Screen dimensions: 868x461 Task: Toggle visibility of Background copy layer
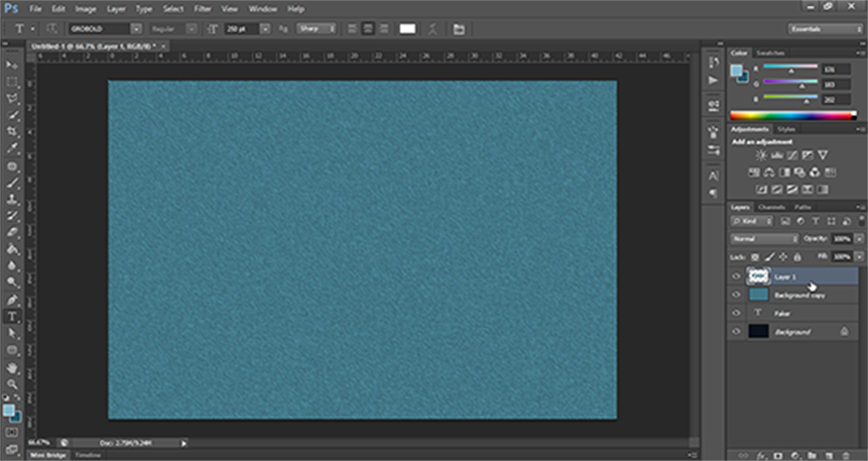coord(735,294)
